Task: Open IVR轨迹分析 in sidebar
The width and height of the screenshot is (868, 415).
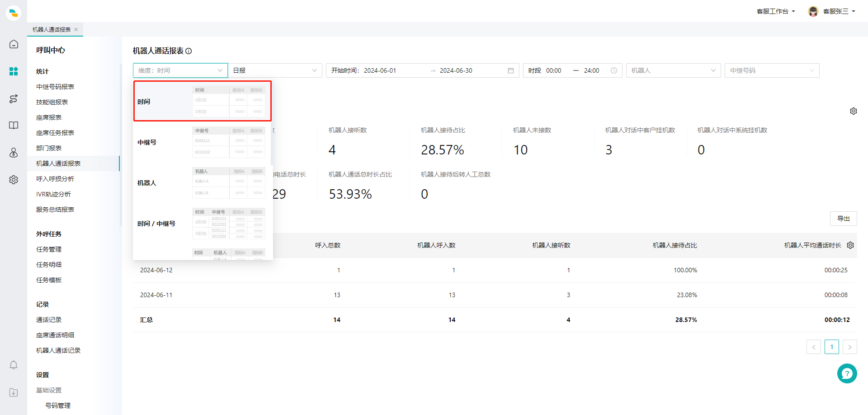Action: click(53, 194)
